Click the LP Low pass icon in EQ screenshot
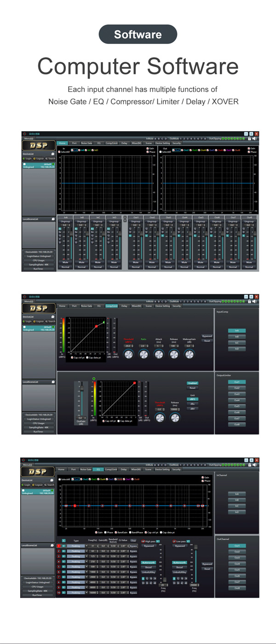The width and height of the screenshot is (276, 644). pyautogui.click(x=174, y=541)
